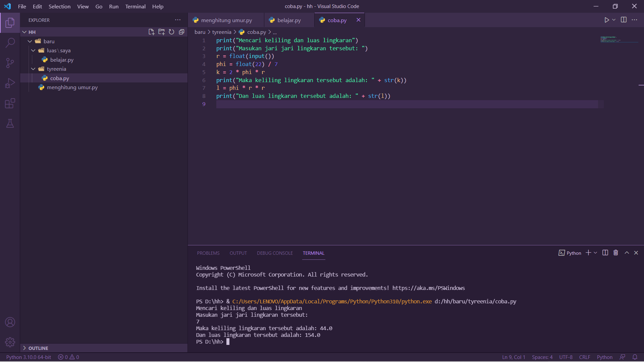Open the Accounts menu icon
Viewport: 644px width, 362px height.
pos(10,322)
